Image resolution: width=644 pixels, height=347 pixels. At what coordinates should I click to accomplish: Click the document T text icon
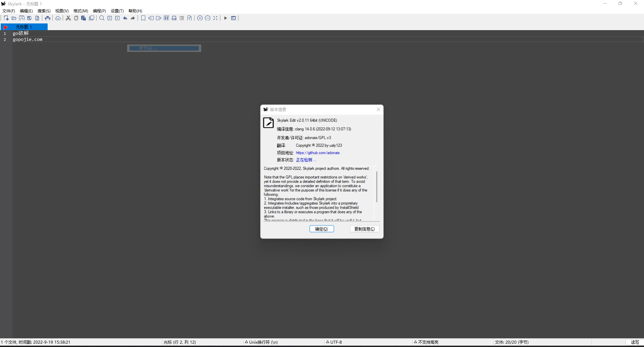(x=190, y=18)
